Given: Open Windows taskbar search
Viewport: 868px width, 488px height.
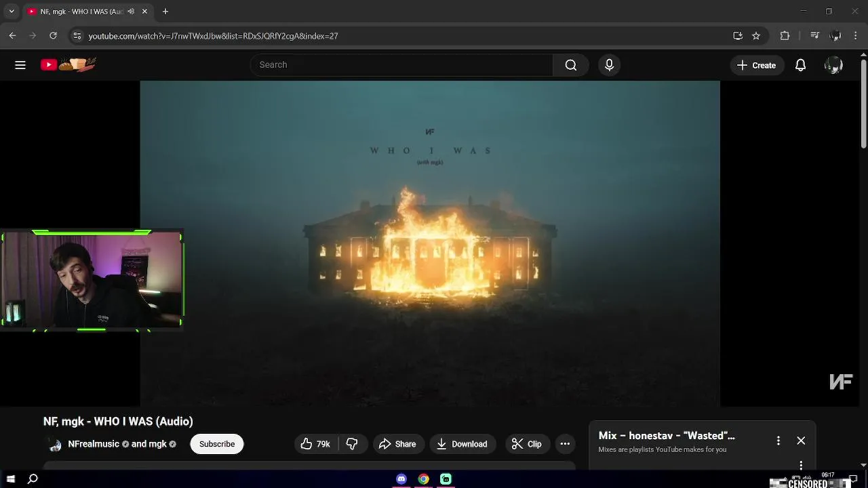Looking at the screenshot, I should pyautogui.click(x=33, y=479).
